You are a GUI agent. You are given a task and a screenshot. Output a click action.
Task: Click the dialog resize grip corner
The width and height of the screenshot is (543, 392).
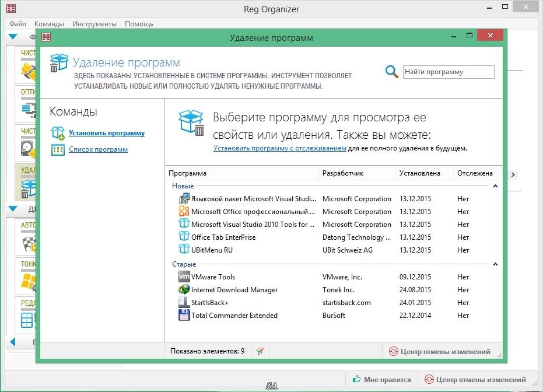(499, 355)
